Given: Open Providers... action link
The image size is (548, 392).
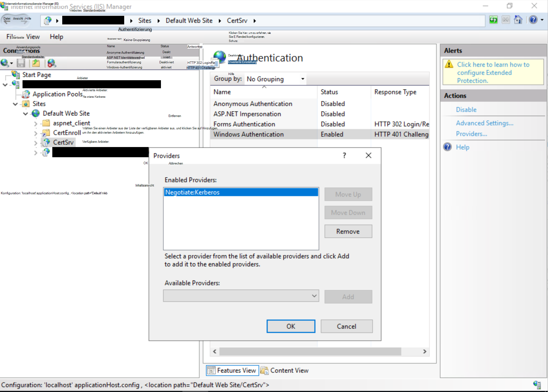Looking at the screenshot, I should click(471, 134).
